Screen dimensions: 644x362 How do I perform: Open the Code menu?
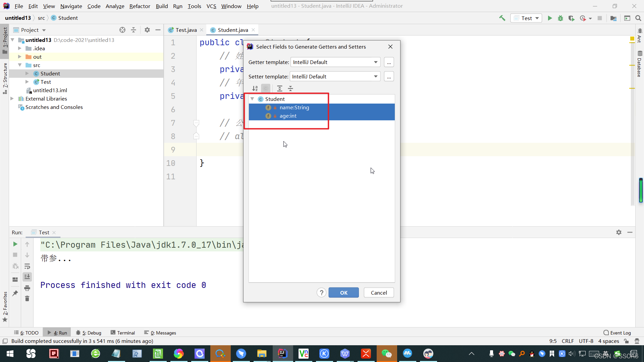pyautogui.click(x=94, y=6)
